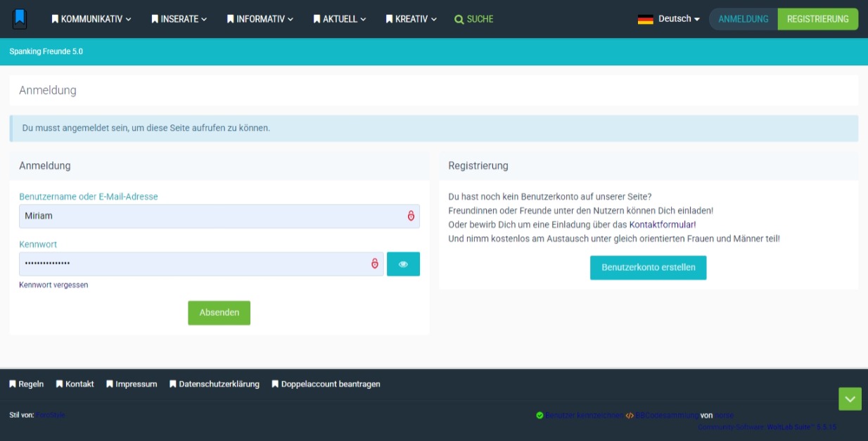Open the Regeln footer link
Screen dimensions: 868x441
27,384
